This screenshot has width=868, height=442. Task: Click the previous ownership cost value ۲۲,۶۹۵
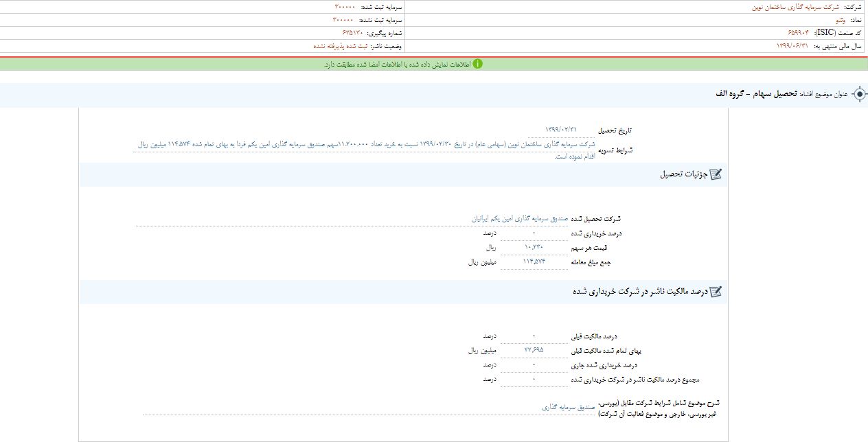click(x=534, y=351)
